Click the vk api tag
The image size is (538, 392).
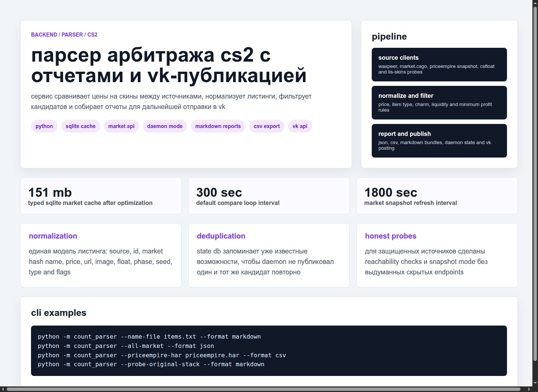(300, 126)
